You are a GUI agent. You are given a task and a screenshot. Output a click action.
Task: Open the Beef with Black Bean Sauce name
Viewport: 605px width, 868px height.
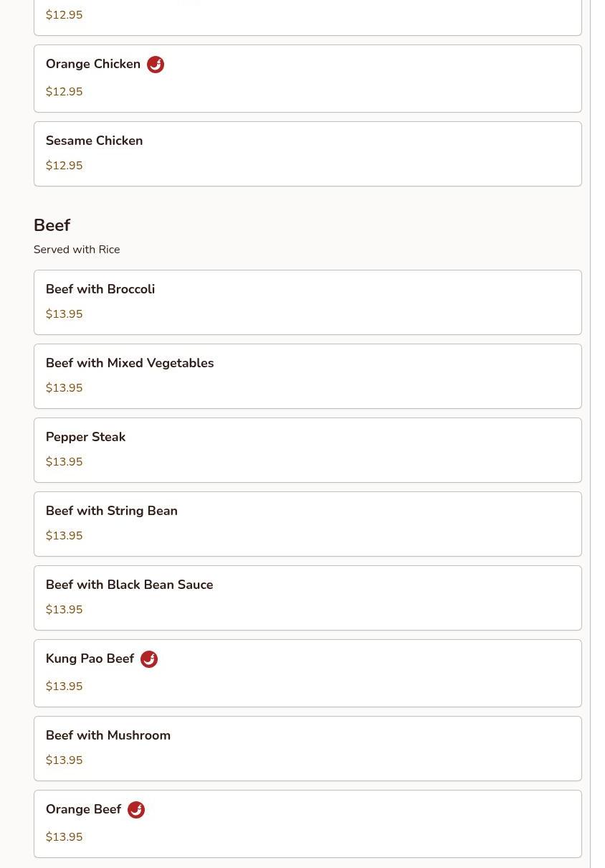pos(129,585)
